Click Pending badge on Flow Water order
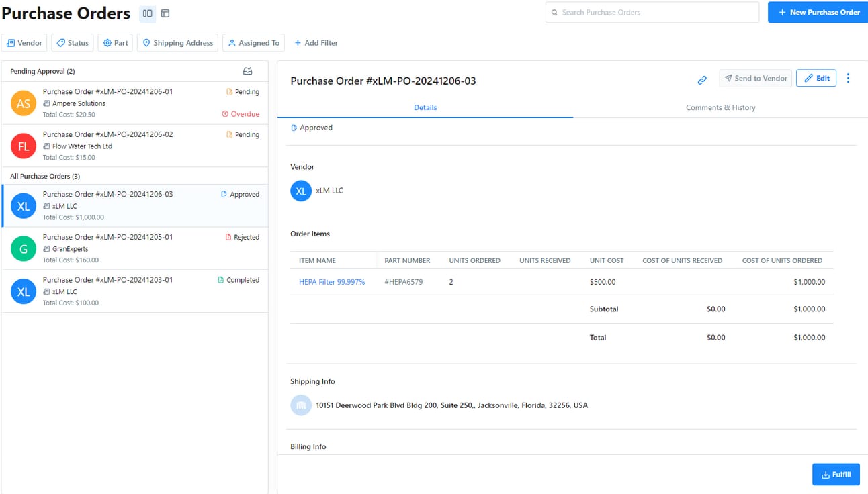 click(x=243, y=134)
